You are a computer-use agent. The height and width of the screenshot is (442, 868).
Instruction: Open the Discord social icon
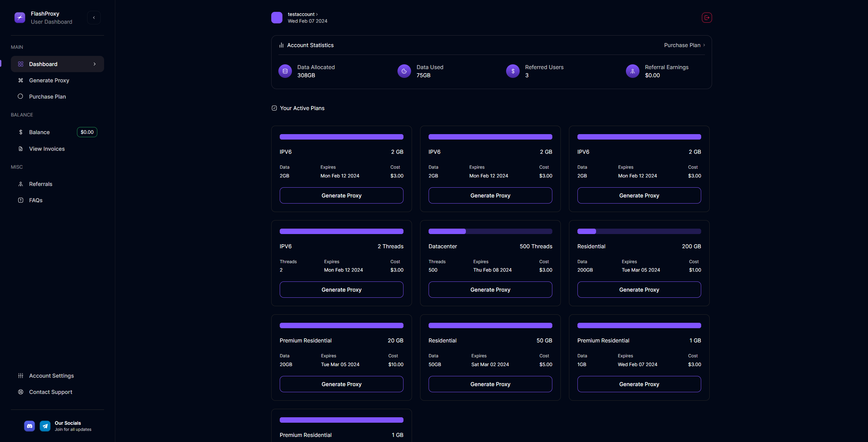29,426
